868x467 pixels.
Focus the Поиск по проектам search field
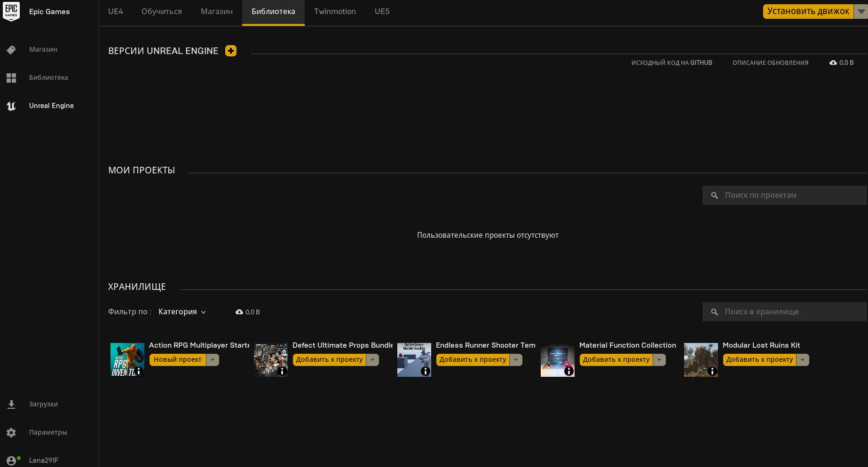coord(785,195)
